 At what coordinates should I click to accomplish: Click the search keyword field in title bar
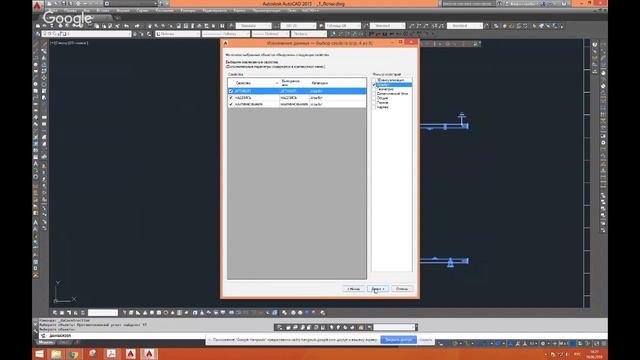468,4
